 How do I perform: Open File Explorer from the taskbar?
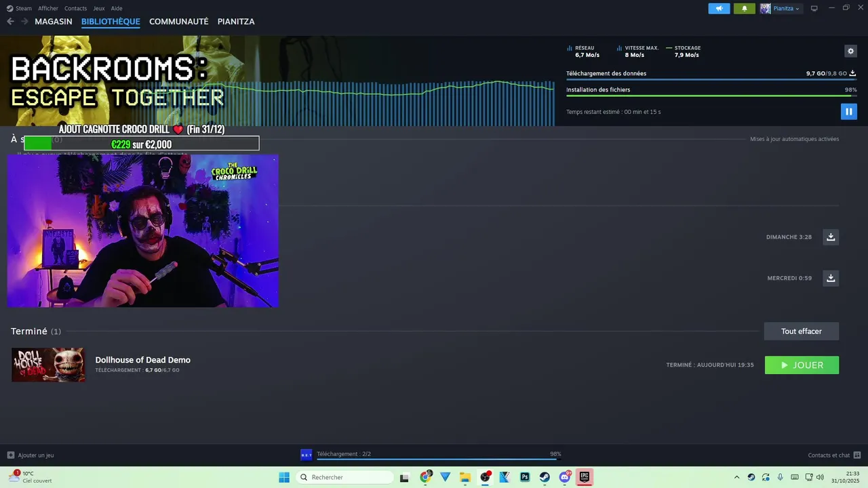tap(465, 477)
